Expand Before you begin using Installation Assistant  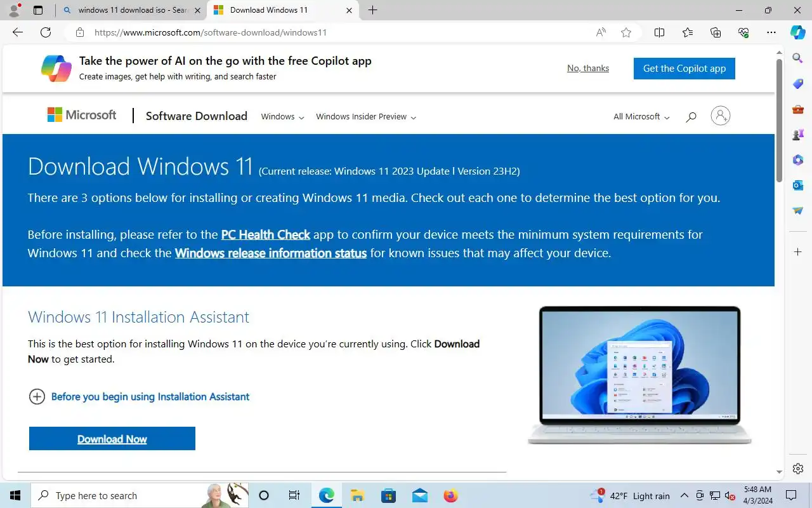(140, 397)
